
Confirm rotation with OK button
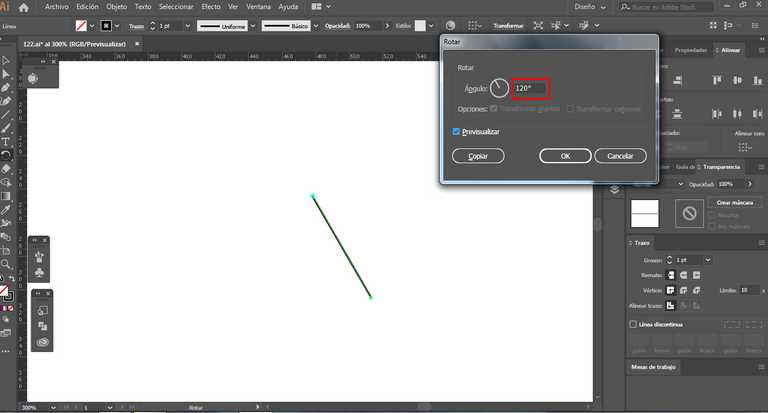pos(565,156)
